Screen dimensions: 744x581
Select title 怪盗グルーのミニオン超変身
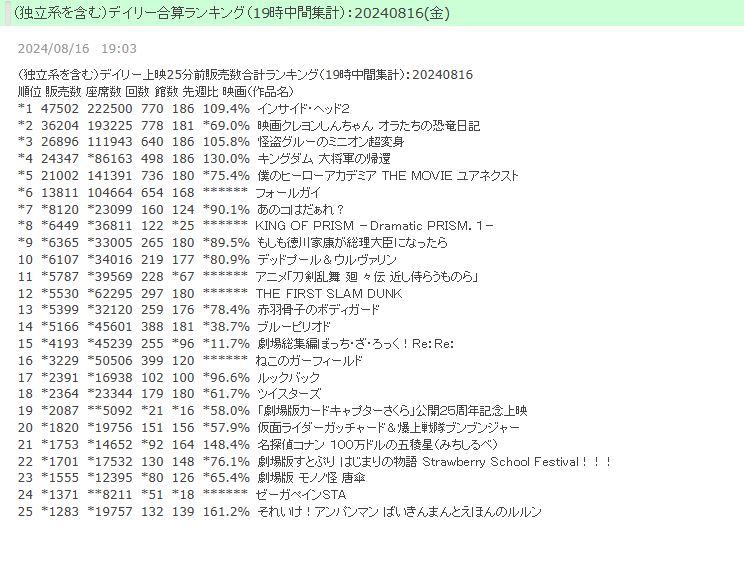tap(331, 141)
